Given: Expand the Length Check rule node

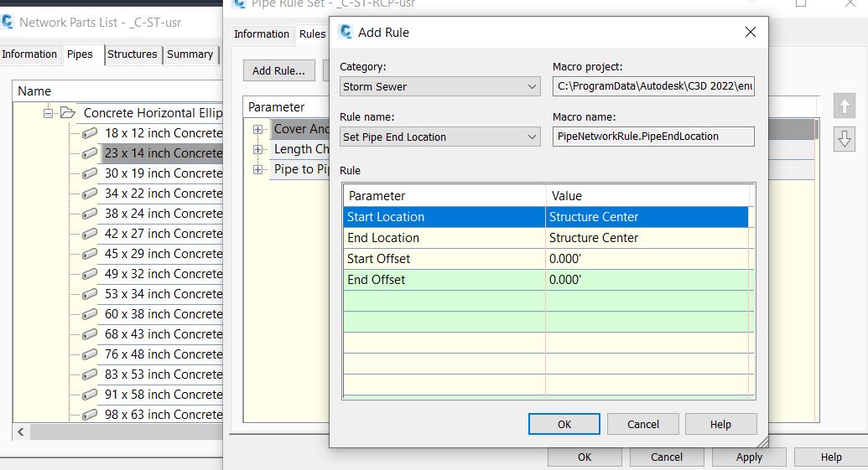Looking at the screenshot, I should (258, 149).
